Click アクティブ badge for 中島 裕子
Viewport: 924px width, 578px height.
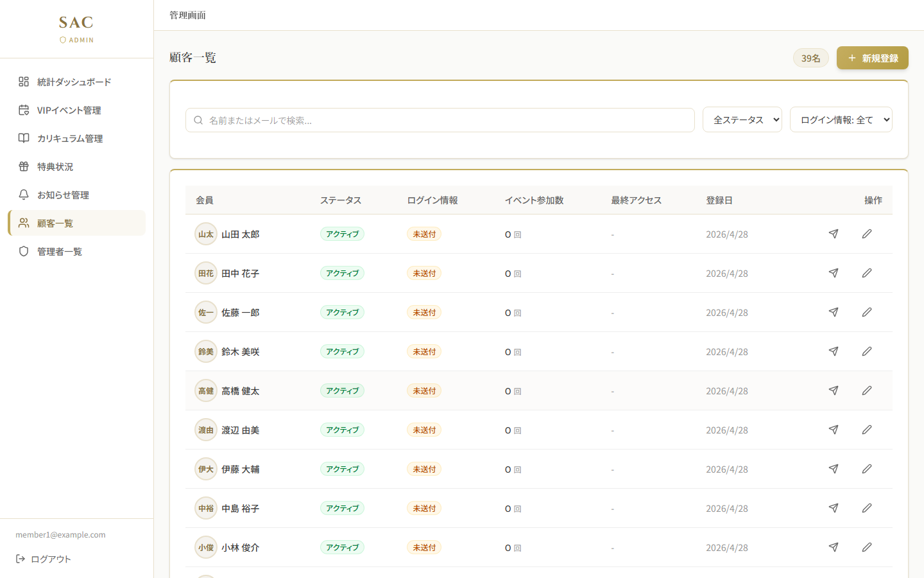click(x=342, y=508)
